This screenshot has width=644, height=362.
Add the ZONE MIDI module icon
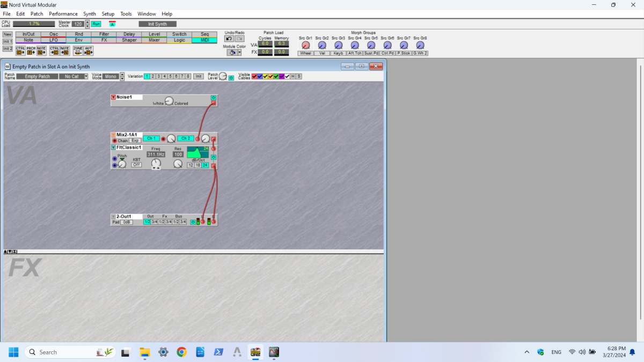[x=78, y=51]
